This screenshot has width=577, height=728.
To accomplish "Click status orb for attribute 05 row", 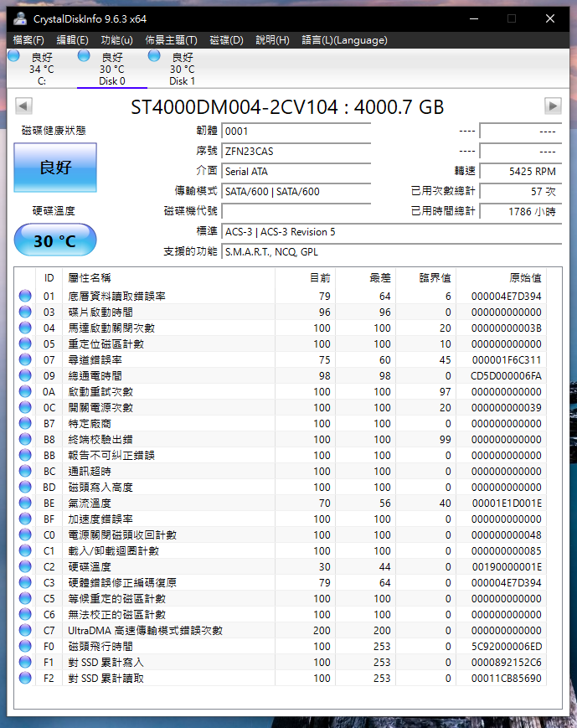I will coord(25,343).
